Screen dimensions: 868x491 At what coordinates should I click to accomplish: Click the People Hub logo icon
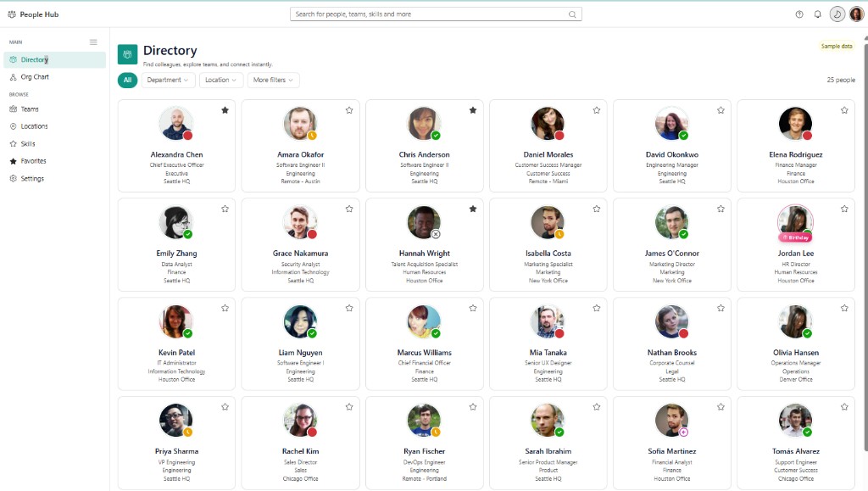click(x=12, y=14)
